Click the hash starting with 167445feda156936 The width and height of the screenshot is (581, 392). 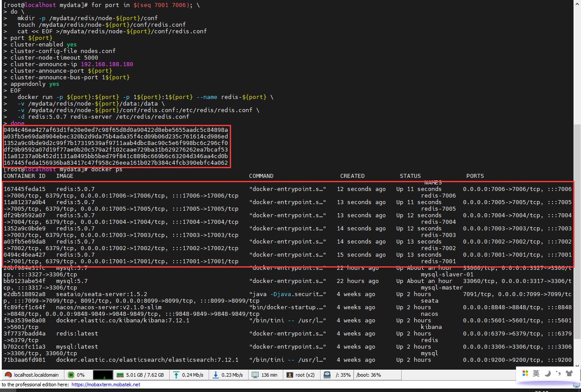click(x=116, y=163)
